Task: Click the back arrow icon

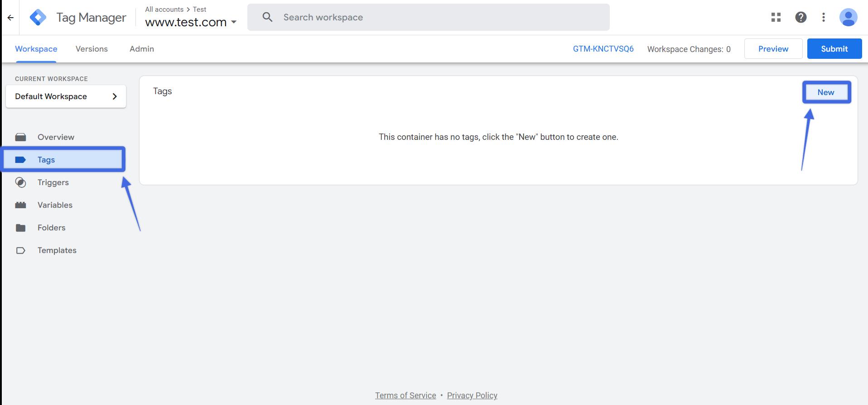Action: coord(10,18)
